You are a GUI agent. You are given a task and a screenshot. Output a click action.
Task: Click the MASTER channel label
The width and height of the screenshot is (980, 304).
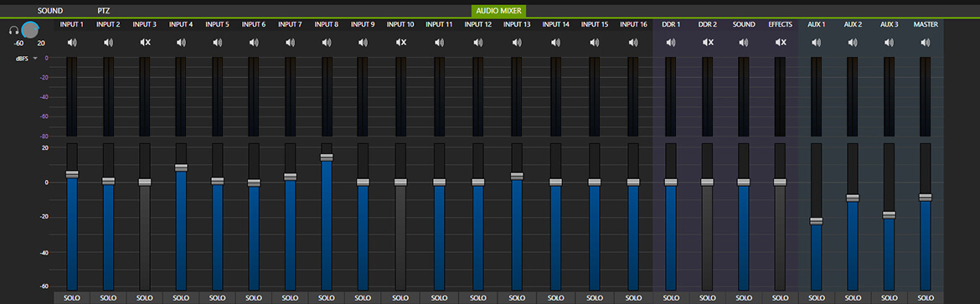(925, 24)
